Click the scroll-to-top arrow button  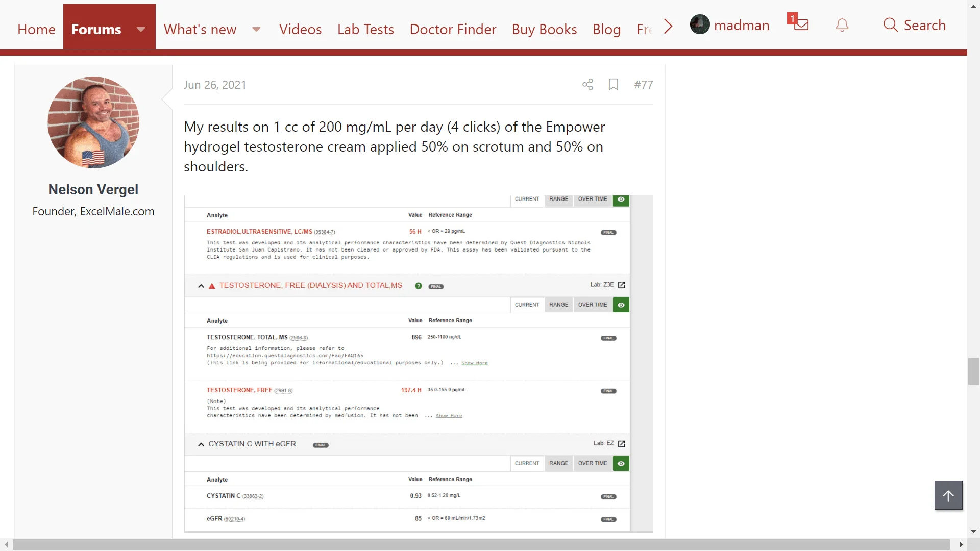pyautogui.click(x=948, y=495)
